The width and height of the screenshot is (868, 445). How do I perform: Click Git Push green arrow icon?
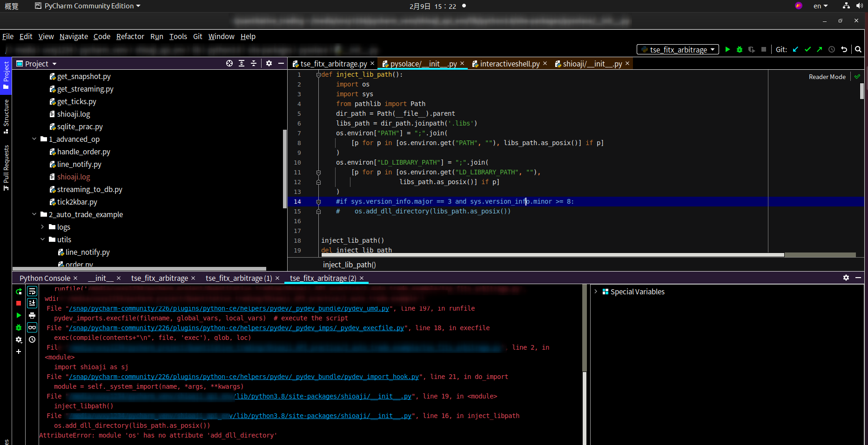(x=820, y=49)
